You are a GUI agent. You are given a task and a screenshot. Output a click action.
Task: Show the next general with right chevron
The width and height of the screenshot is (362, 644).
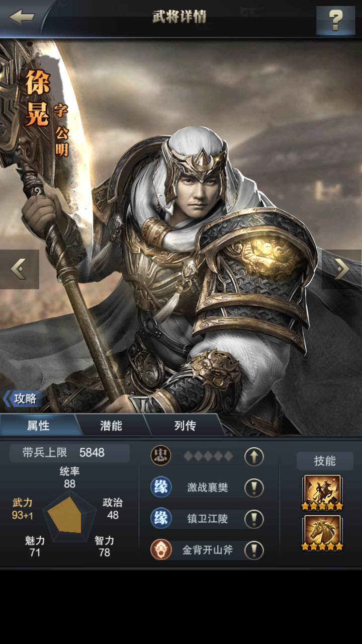(x=342, y=269)
